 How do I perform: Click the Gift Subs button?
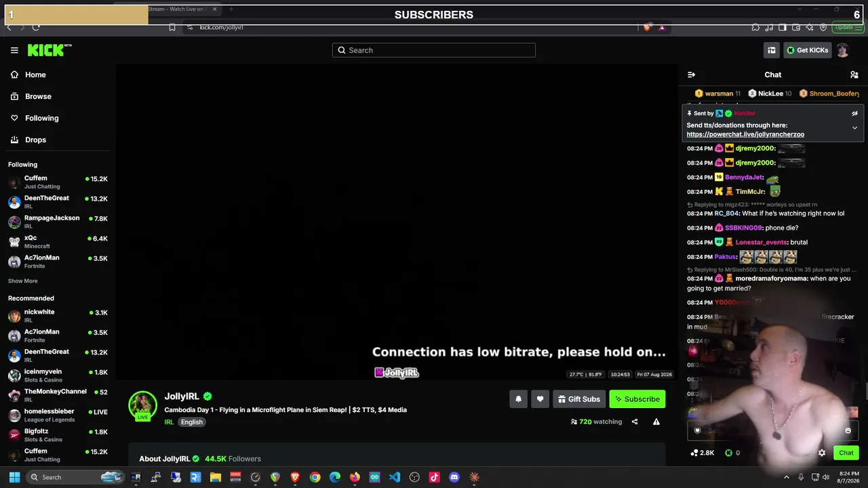pyautogui.click(x=579, y=399)
